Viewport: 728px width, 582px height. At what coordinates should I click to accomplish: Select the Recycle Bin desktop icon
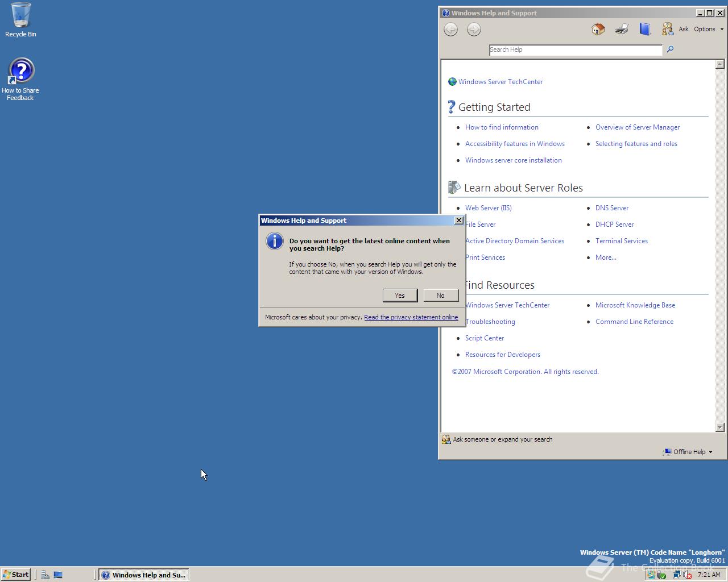pyautogui.click(x=20, y=20)
